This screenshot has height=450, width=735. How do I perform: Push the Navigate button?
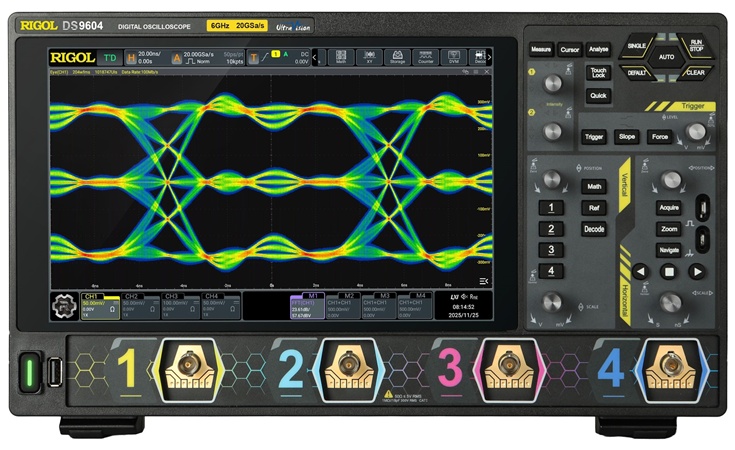click(669, 250)
